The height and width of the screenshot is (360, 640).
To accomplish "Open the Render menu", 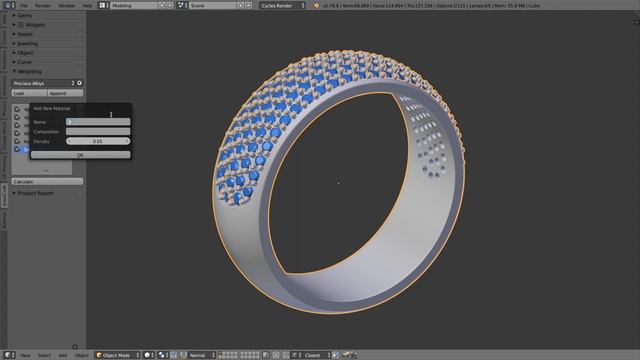I will coord(42,6).
